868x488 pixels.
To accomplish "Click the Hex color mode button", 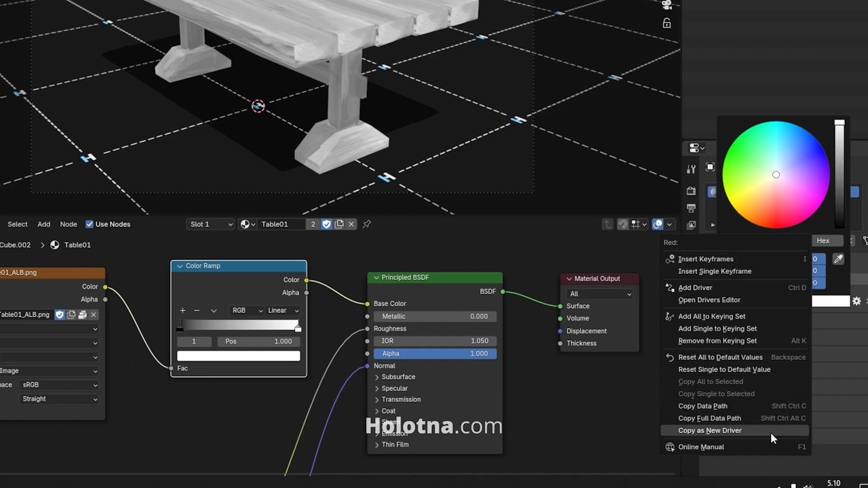I will [x=823, y=241].
